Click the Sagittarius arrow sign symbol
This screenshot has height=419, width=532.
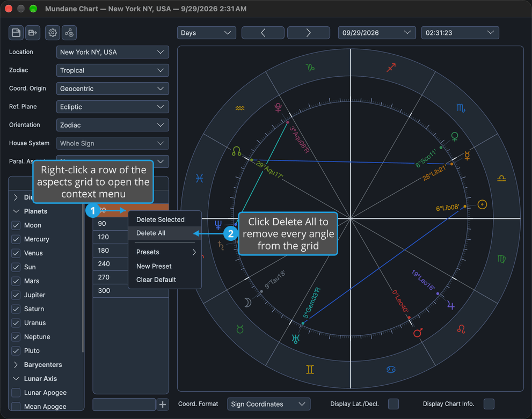click(391, 68)
